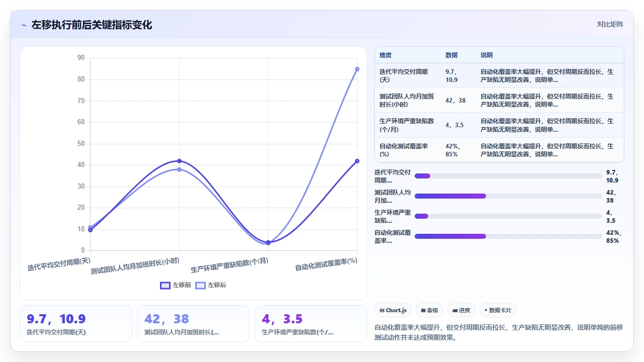Click the 自动化测试覆盖率 progress bar
The image size is (644, 362).
(x=508, y=236)
